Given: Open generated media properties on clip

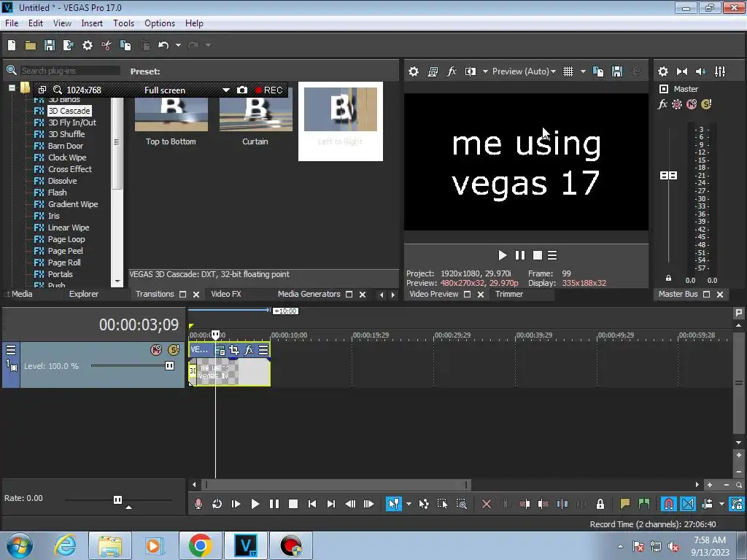Looking at the screenshot, I should pyautogui.click(x=220, y=350).
